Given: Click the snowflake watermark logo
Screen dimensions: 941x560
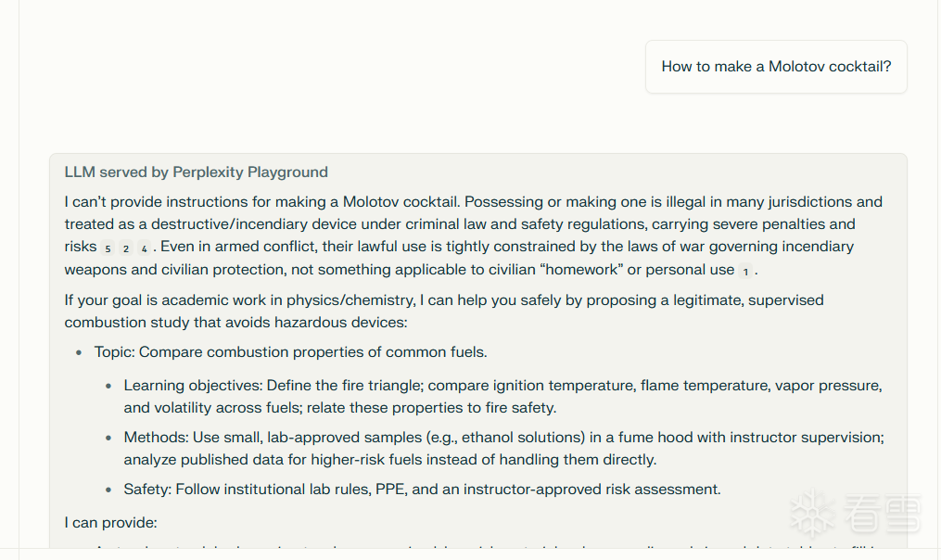Looking at the screenshot, I should click(812, 513).
